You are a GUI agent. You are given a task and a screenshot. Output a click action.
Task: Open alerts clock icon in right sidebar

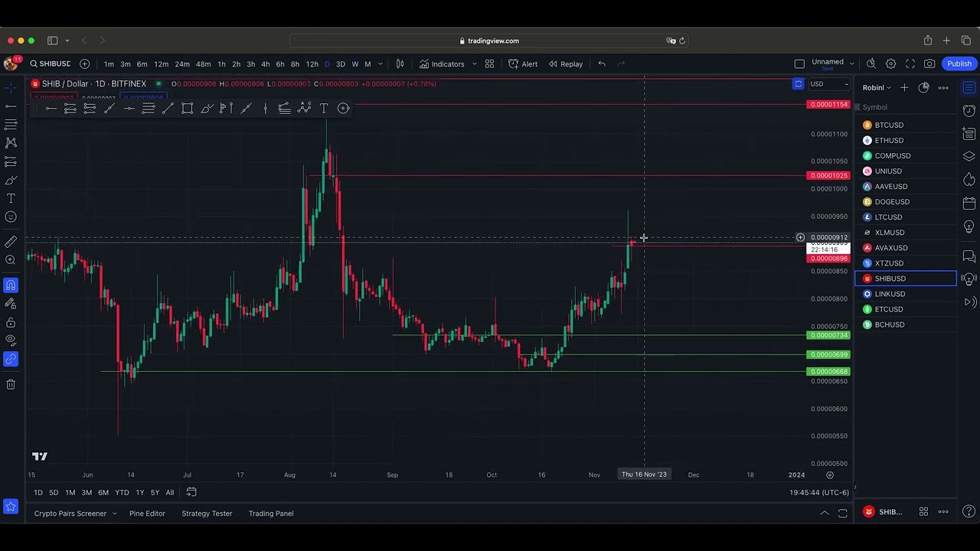pos(969,111)
